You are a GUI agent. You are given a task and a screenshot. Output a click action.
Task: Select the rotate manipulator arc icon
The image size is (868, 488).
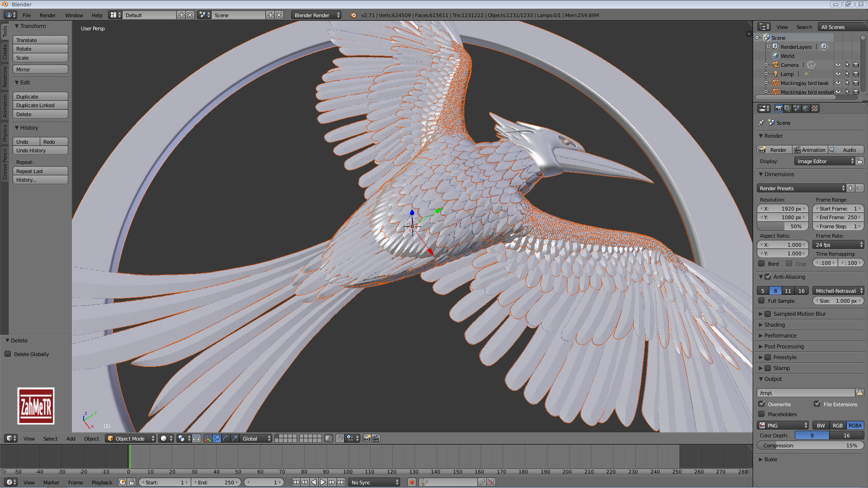tap(226, 438)
